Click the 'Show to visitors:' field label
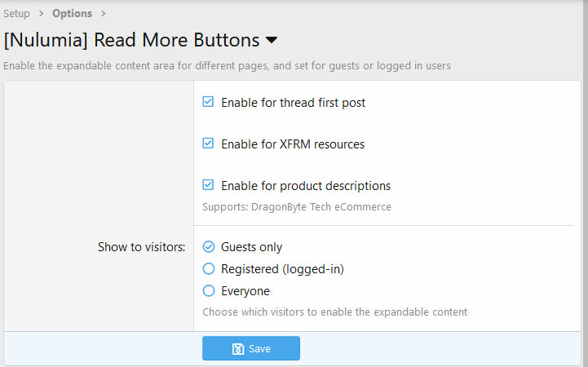 141,246
